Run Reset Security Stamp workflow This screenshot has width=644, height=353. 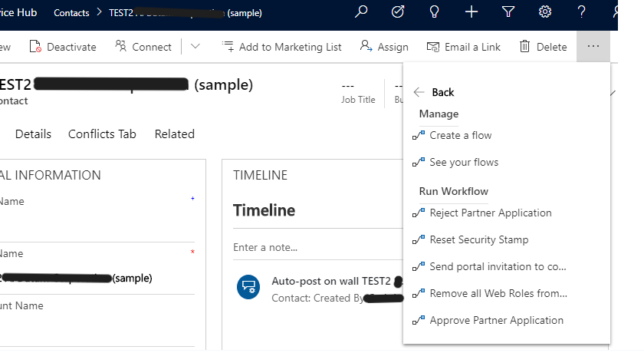pyautogui.click(x=478, y=239)
